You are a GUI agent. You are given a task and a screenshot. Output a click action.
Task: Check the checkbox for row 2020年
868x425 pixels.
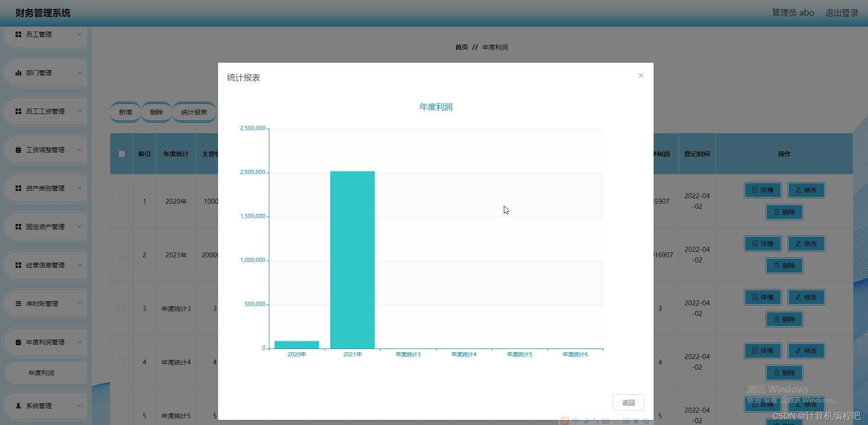pos(121,201)
